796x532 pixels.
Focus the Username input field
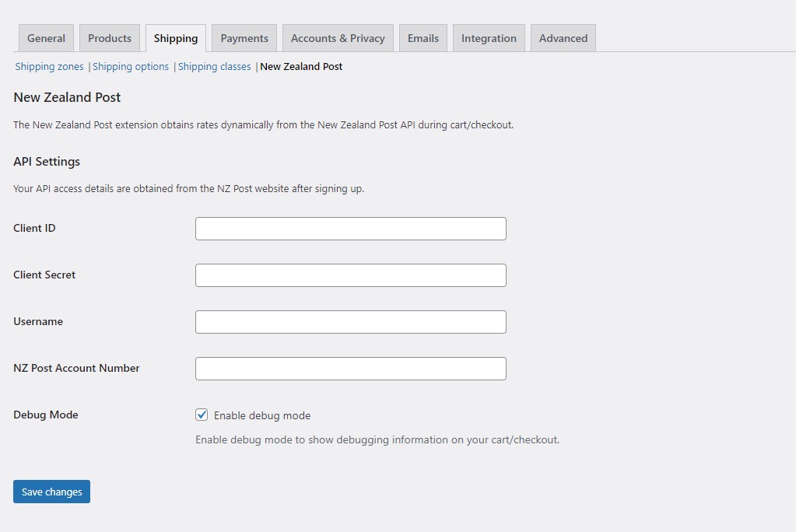click(351, 322)
